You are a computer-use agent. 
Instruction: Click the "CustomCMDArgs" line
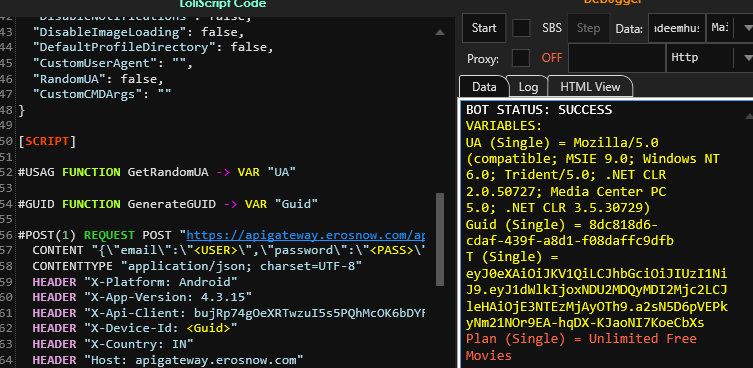tap(102, 94)
